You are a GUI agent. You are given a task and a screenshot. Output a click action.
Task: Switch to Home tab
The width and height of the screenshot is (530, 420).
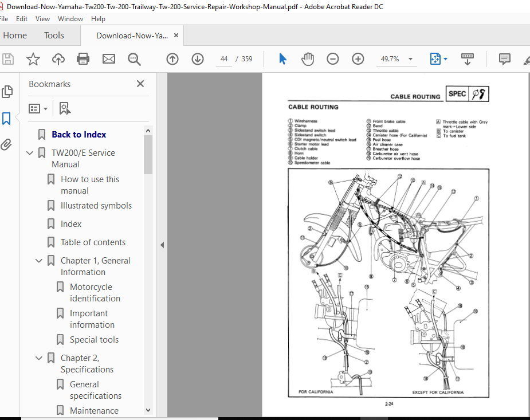15,35
